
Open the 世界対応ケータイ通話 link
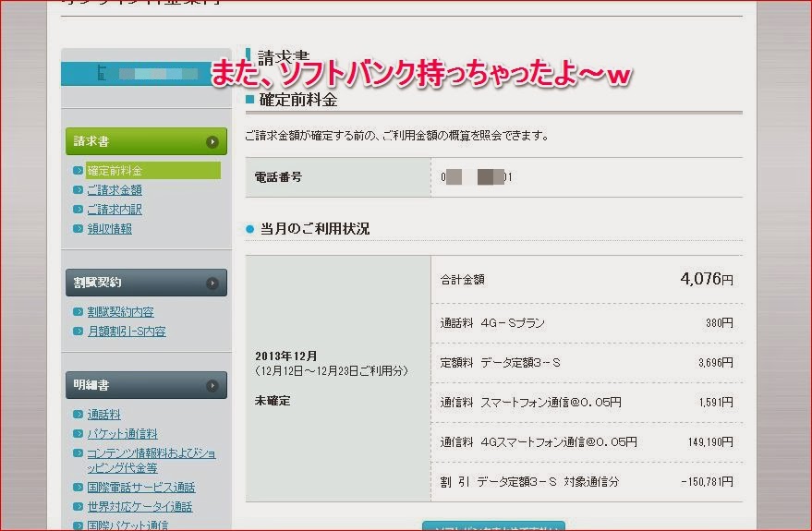tap(139, 506)
